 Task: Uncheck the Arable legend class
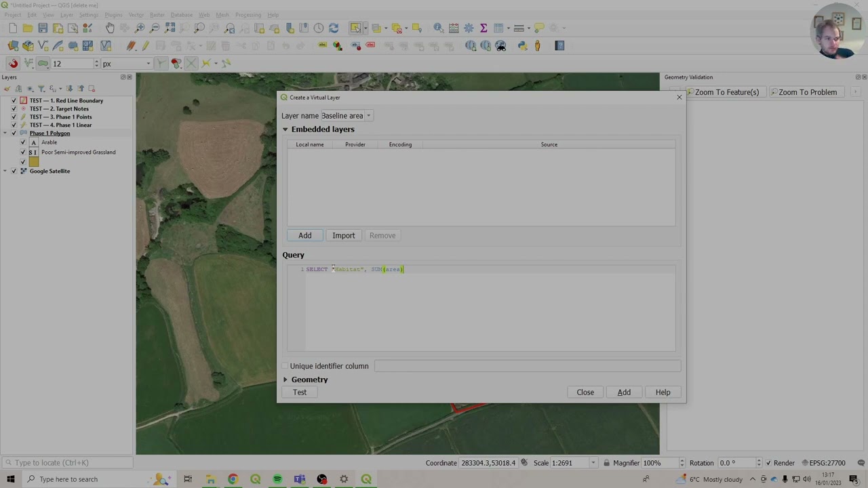point(23,142)
